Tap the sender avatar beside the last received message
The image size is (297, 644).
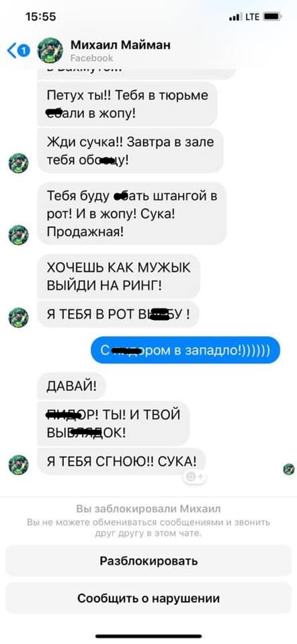click(x=19, y=464)
